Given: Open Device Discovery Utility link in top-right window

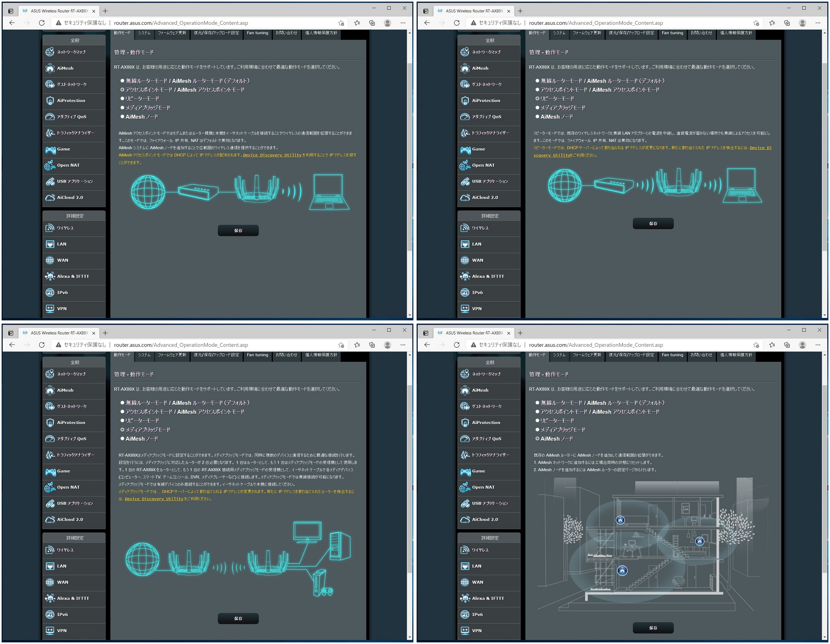Looking at the screenshot, I should [761, 148].
